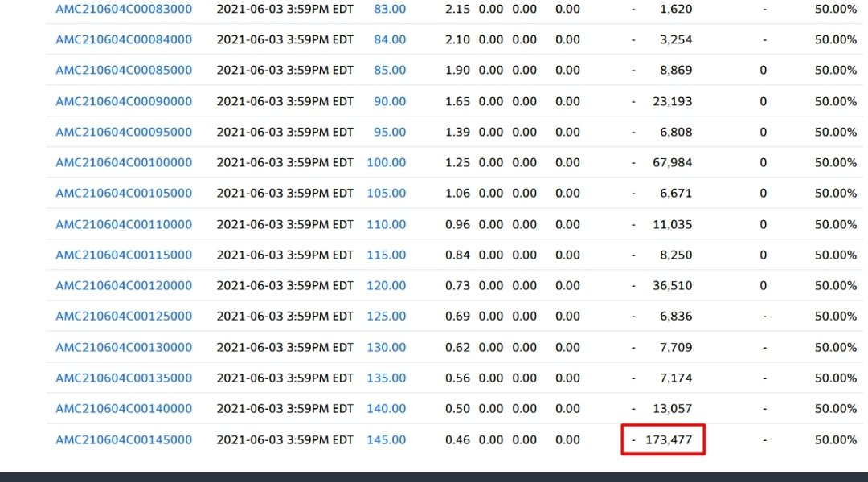The height and width of the screenshot is (482, 868).
Task: Open contract AMC210604C00083000
Action: [x=124, y=10]
